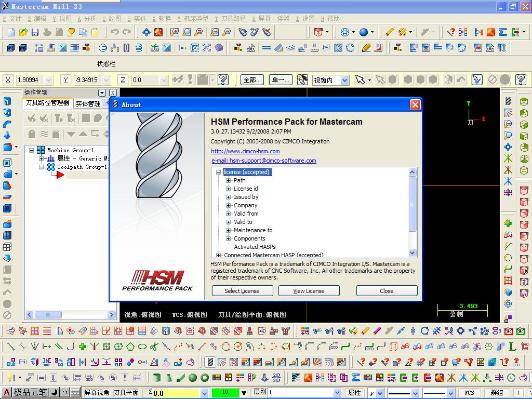Click the Close button in About dialog
This screenshot has width=532, height=399.
tap(387, 291)
